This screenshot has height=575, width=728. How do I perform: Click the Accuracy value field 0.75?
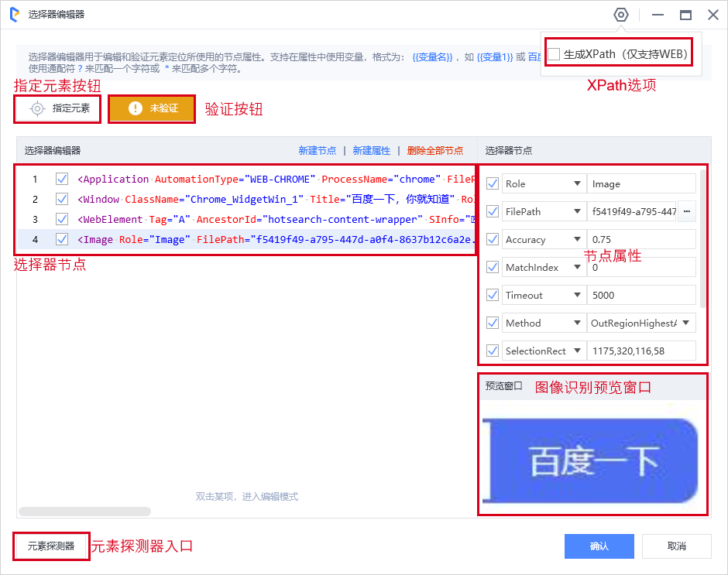point(640,240)
